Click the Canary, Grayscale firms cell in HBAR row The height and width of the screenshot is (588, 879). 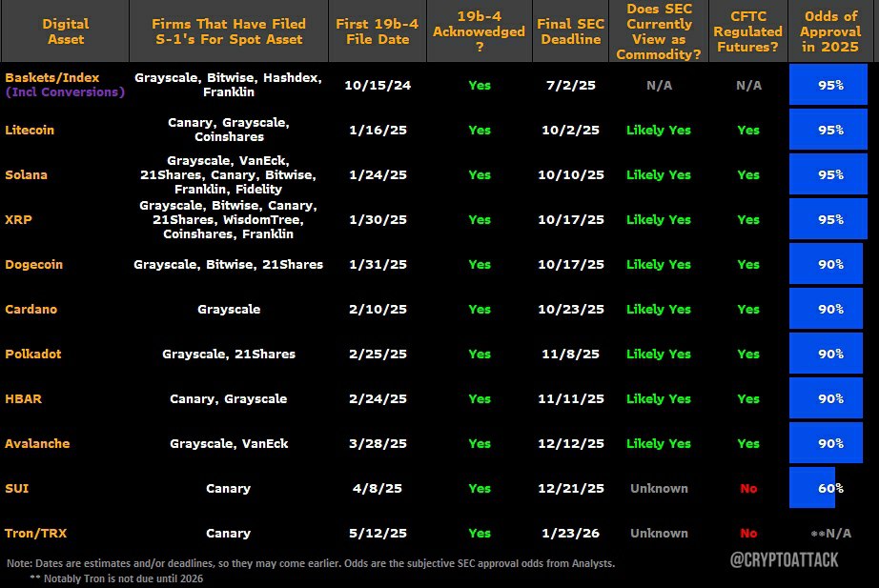tap(229, 399)
